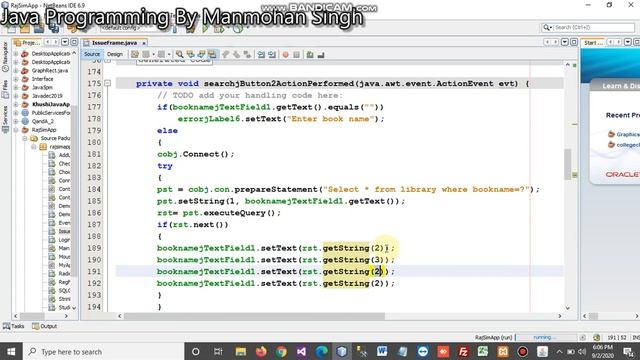Open TeamViewer from the taskbar

click(423, 351)
